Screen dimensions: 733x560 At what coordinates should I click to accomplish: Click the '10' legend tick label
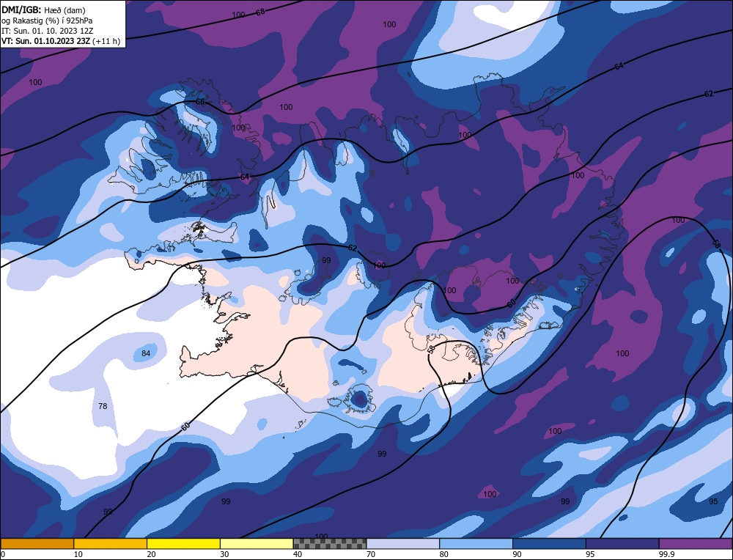click(x=78, y=554)
